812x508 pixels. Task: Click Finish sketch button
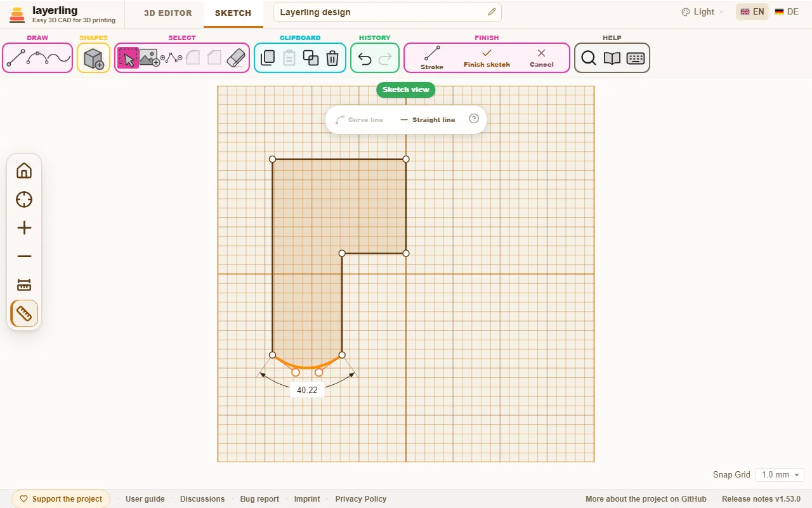pos(487,58)
